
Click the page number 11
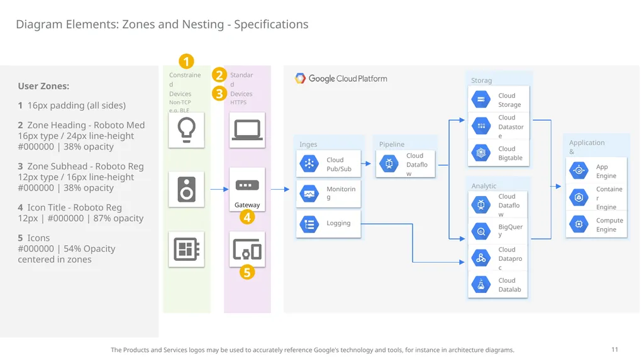pos(614,349)
